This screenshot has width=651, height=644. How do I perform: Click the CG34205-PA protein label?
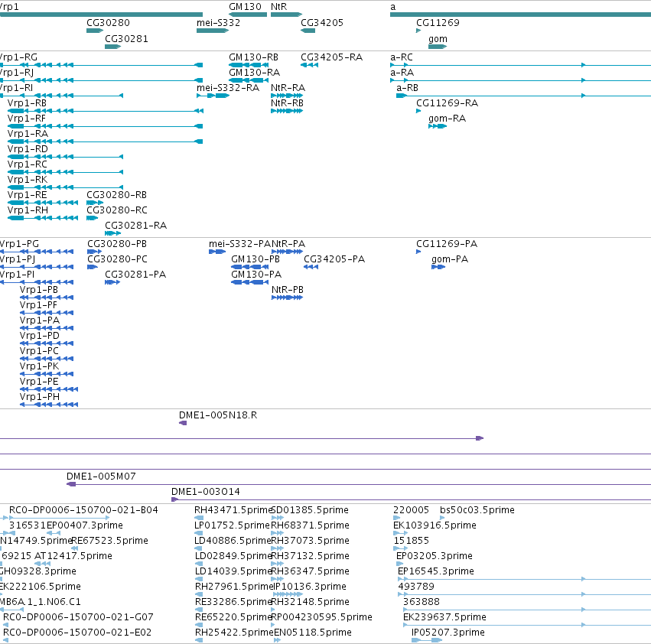pyautogui.click(x=334, y=259)
